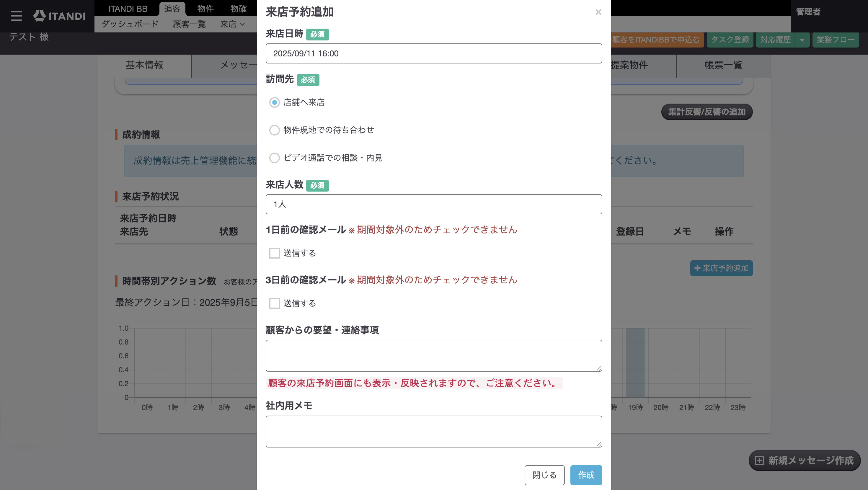Click the 閉じる button
The width and height of the screenshot is (868, 490).
point(544,475)
